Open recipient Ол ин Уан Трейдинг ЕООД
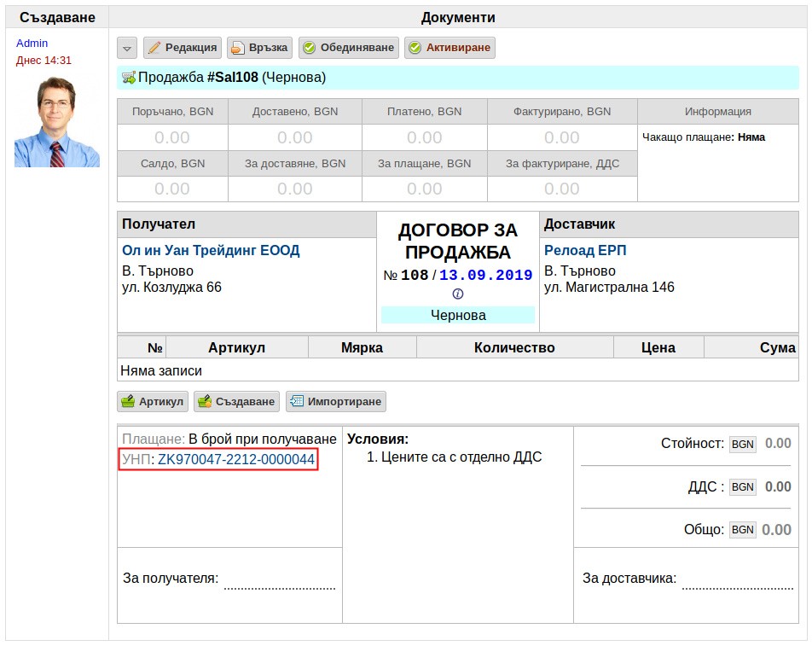812x646 pixels. click(211, 250)
